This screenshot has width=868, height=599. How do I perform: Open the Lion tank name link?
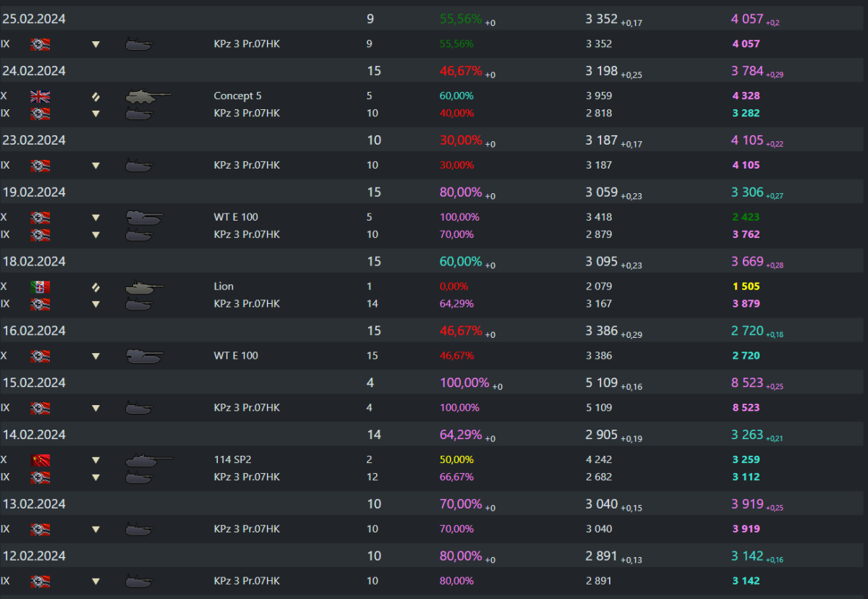224,286
